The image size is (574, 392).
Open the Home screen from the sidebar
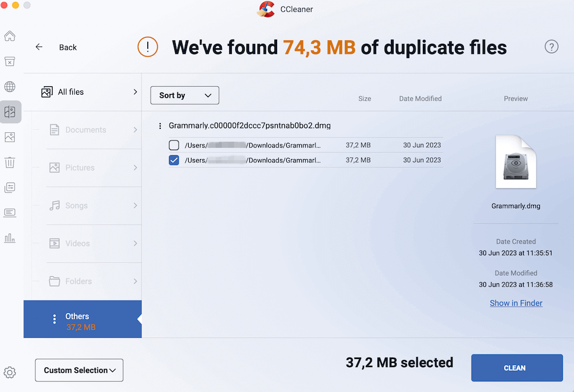click(10, 36)
